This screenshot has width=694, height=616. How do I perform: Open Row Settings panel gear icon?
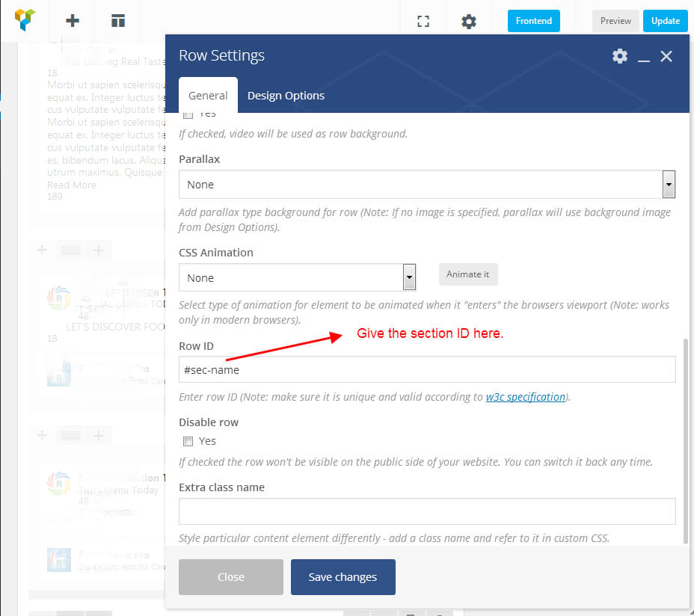pyautogui.click(x=620, y=56)
